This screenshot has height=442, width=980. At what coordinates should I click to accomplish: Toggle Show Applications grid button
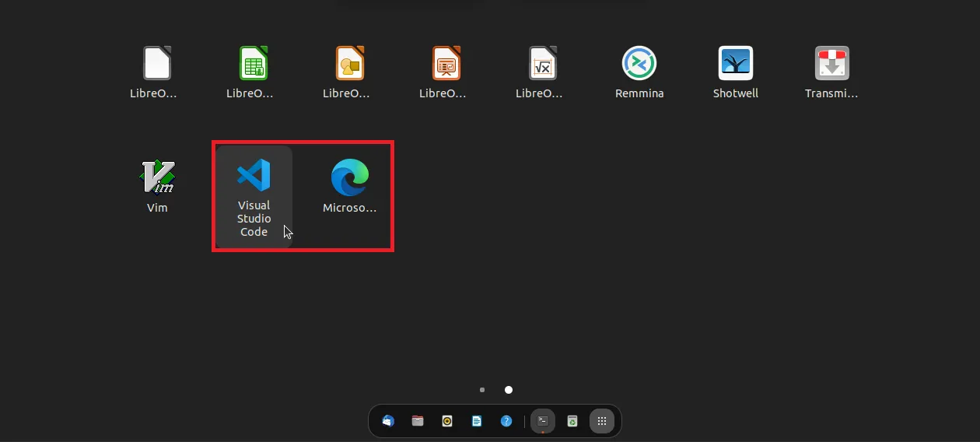[x=602, y=421]
